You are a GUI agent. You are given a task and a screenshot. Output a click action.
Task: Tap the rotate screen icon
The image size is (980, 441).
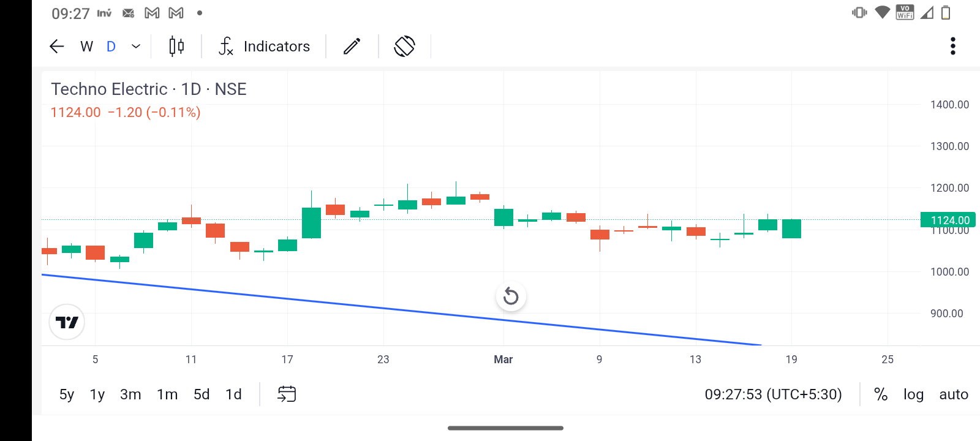[404, 47]
